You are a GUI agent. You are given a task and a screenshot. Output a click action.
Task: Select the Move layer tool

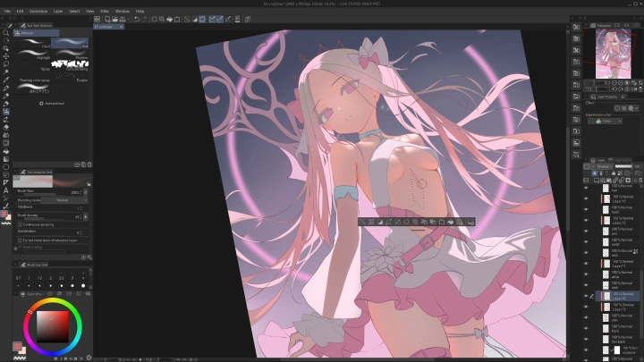[x=5, y=56]
